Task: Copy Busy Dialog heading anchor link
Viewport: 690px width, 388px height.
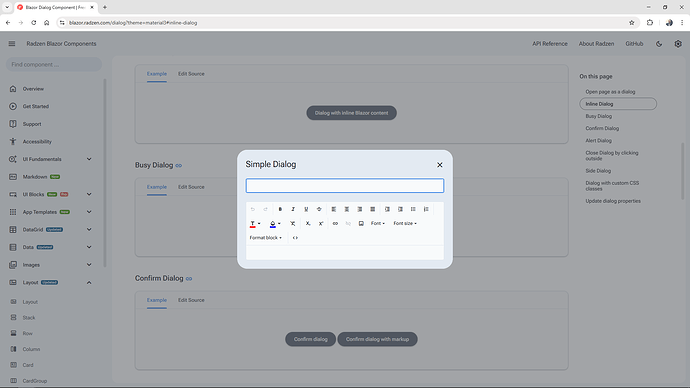Action: [179, 165]
